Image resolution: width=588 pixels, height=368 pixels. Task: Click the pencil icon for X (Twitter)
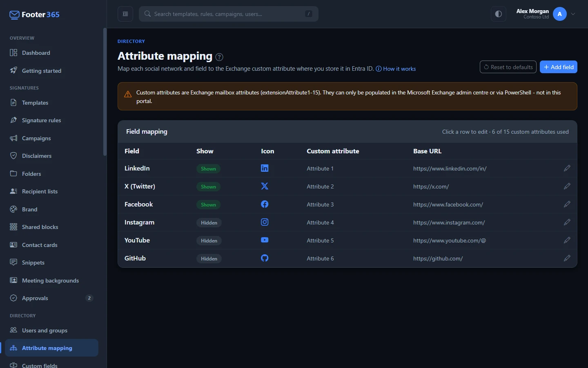point(567,186)
